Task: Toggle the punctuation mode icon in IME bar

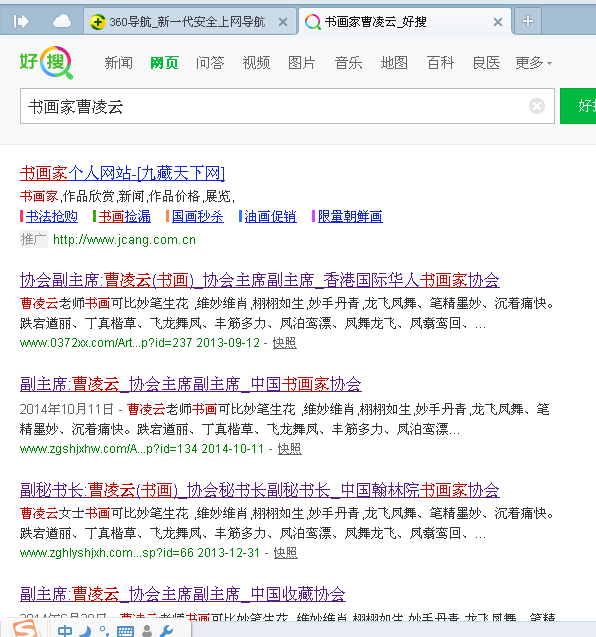Action: pyautogui.click(x=104, y=631)
